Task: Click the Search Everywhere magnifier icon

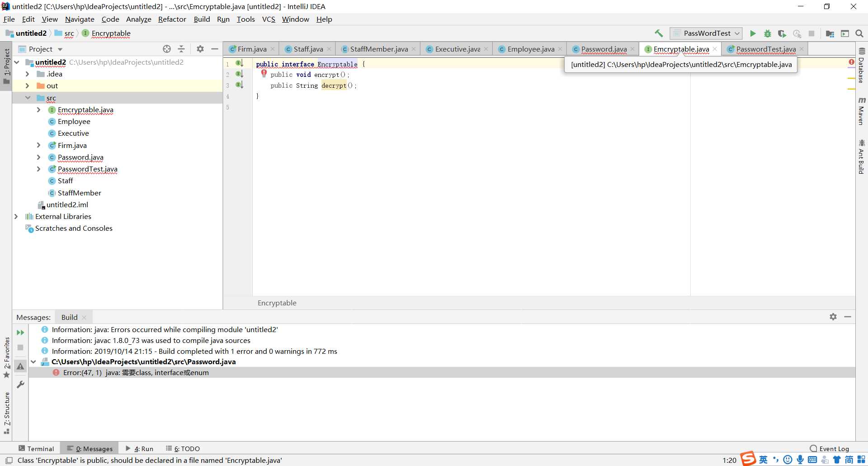Action: pyautogui.click(x=859, y=33)
